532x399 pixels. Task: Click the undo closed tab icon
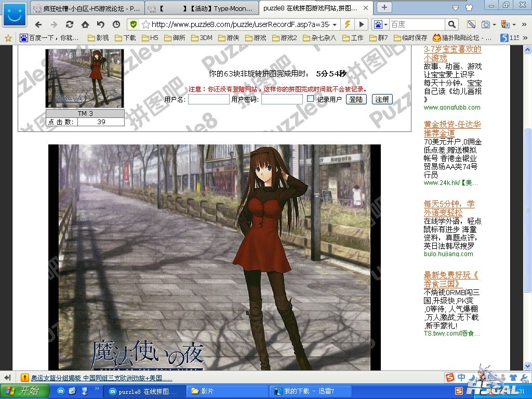point(101,24)
